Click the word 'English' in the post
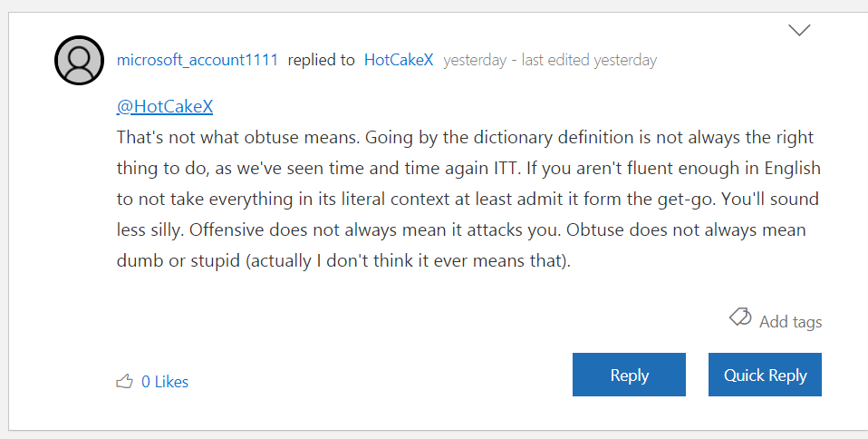Image resolution: width=868 pixels, height=439 pixels. 793,169
